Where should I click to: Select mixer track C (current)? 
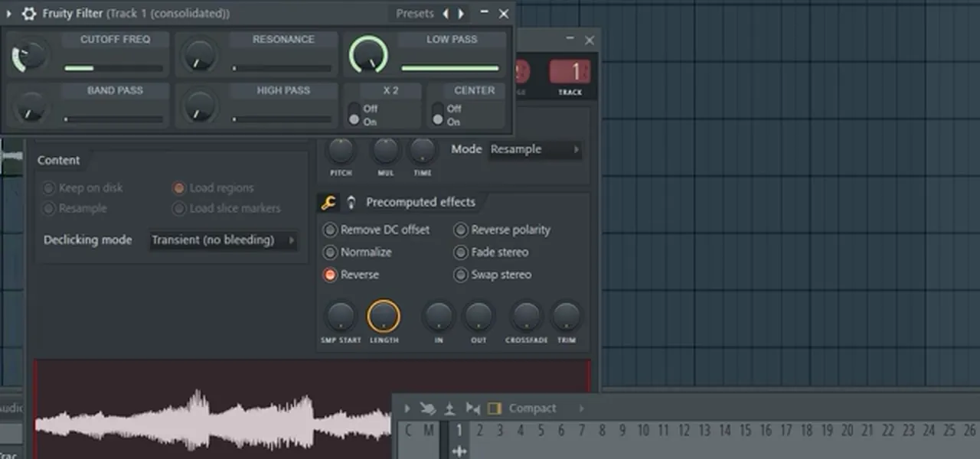(x=408, y=431)
